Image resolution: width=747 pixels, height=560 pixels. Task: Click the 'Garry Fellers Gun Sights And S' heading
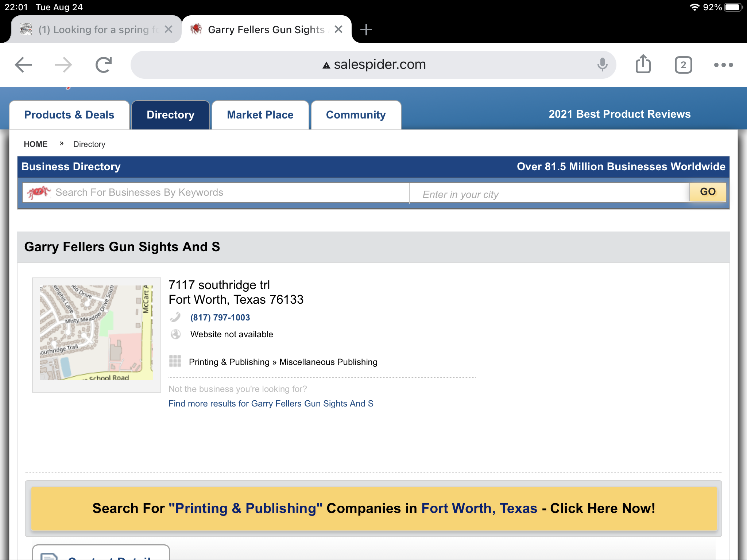pos(122,247)
